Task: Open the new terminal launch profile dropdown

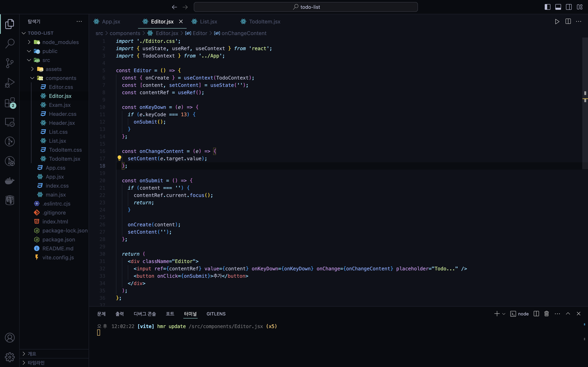Action: 504,314
